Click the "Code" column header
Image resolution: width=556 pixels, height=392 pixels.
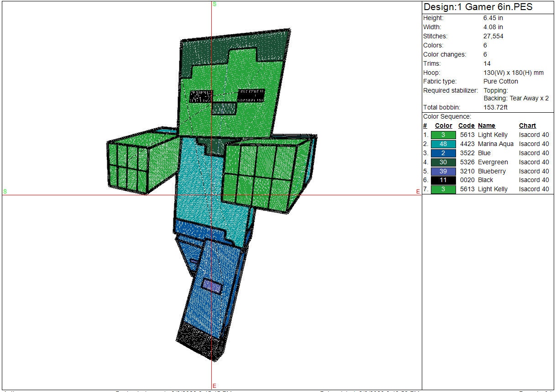pyautogui.click(x=466, y=125)
